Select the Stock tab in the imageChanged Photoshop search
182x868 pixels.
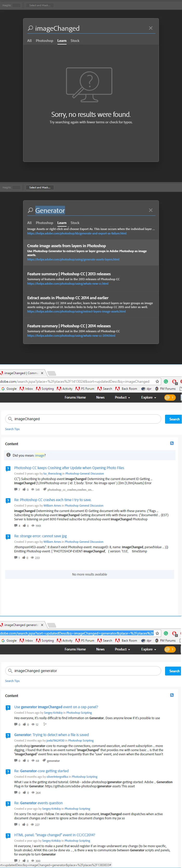tap(75, 41)
